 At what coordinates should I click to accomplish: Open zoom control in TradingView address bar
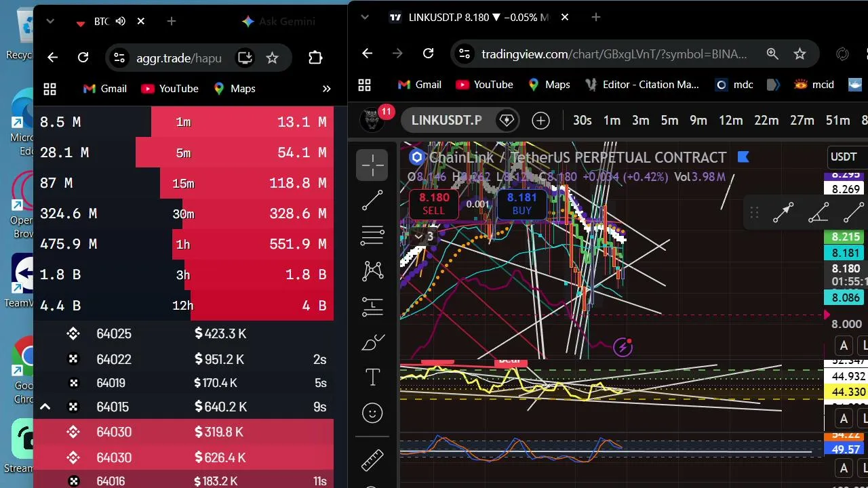(x=772, y=54)
